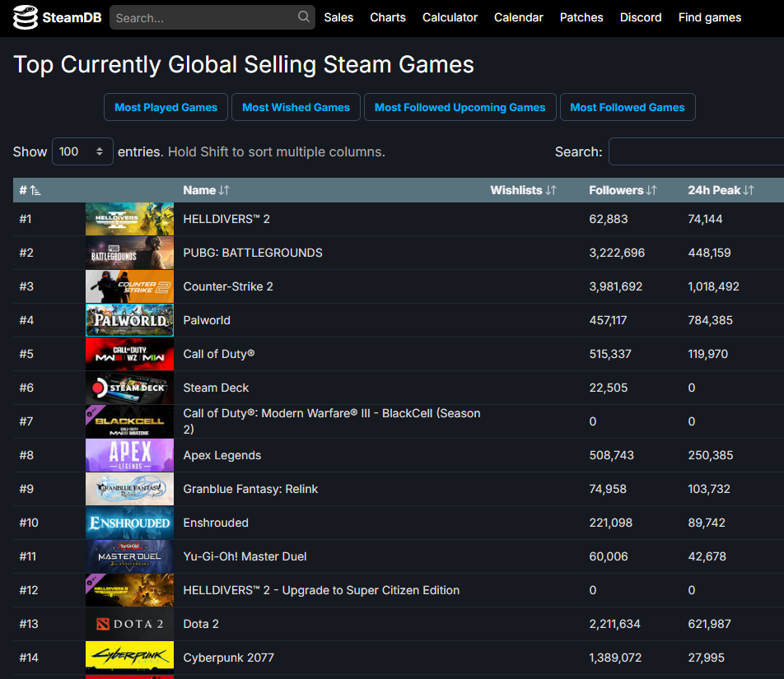
Task: Open the HELLDIVERS™ 2 name link
Action: [226, 219]
